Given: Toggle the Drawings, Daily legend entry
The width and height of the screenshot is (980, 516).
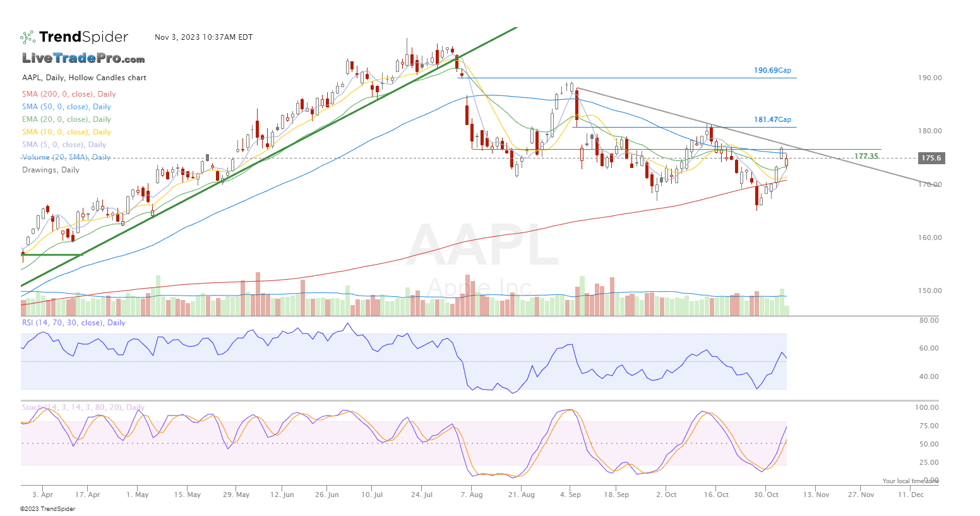Looking at the screenshot, I should (51, 170).
